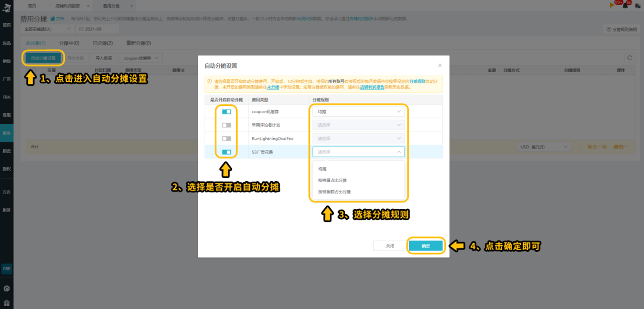Click the warning info icon in notice
This screenshot has height=309, width=644.
[209, 82]
